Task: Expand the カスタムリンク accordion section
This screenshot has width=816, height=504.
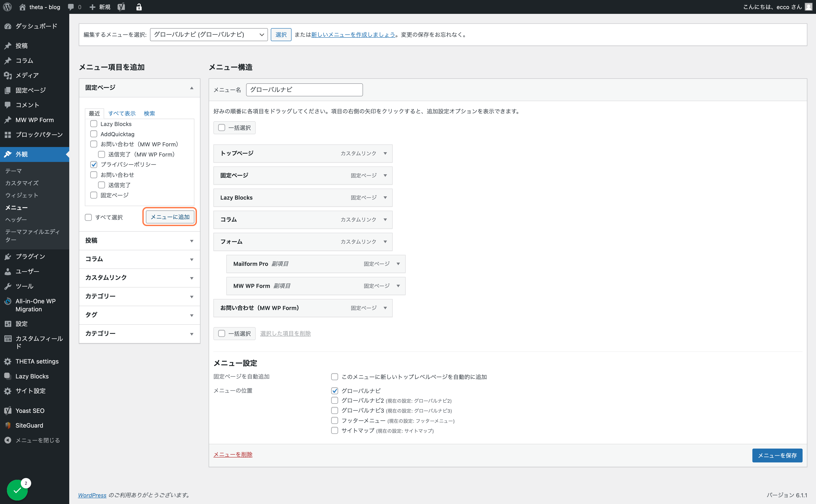Action: click(140, 278)
